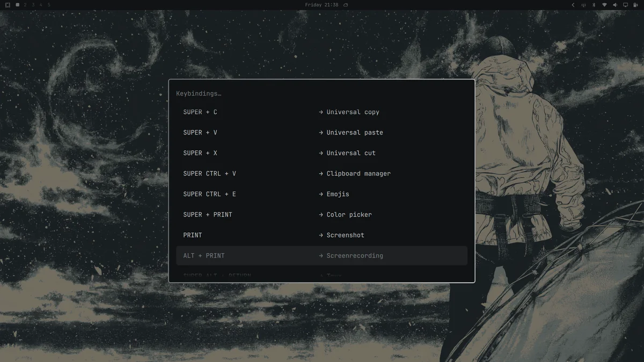
Task: Open the battery status icon
Action: [636, 5]
